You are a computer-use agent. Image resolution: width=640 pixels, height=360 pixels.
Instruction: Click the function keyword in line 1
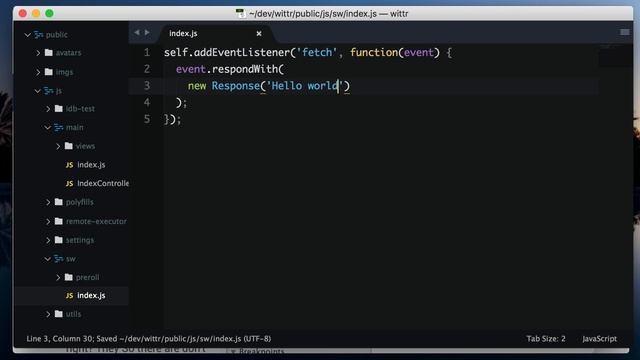pyautogui.click(x=374, y=53)
